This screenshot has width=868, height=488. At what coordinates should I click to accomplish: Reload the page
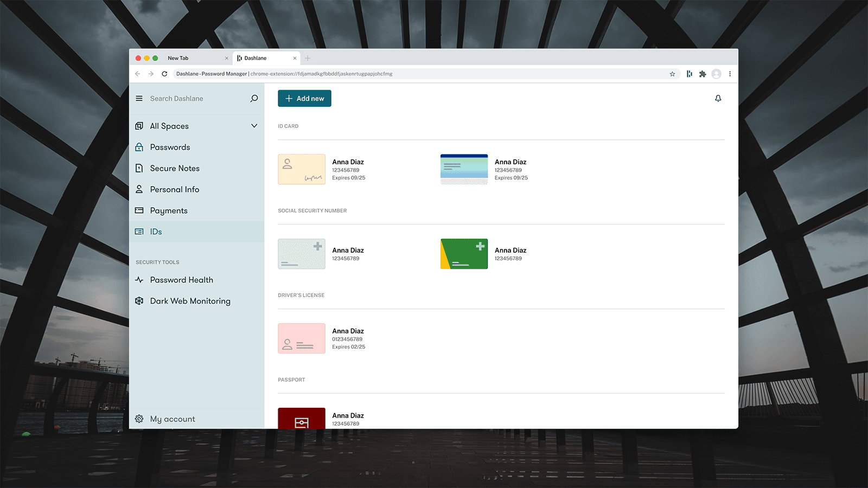(164, 74)
